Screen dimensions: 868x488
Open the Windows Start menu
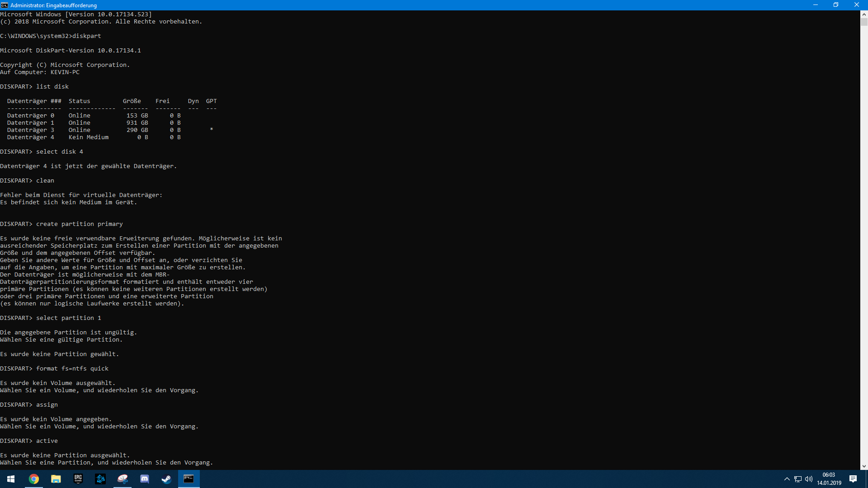(x=11, y=479)
